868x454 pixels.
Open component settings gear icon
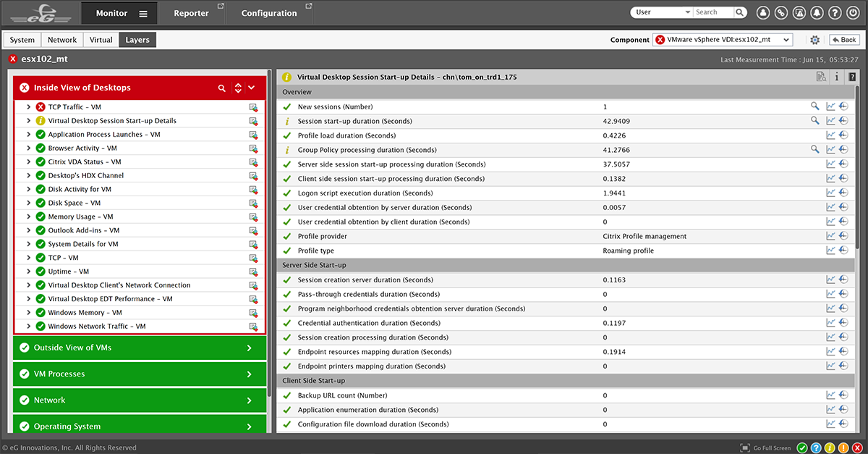click(815, 40)
